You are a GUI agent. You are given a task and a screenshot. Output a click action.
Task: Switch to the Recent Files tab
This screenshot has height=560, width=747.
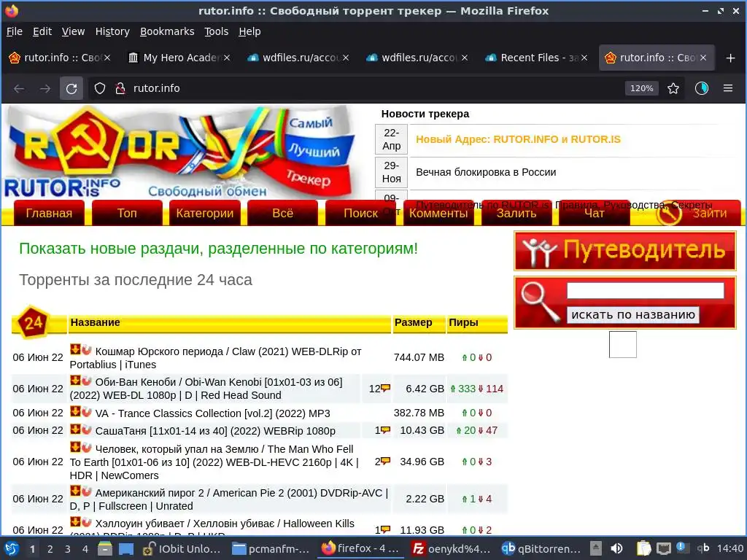pos(536,58)
